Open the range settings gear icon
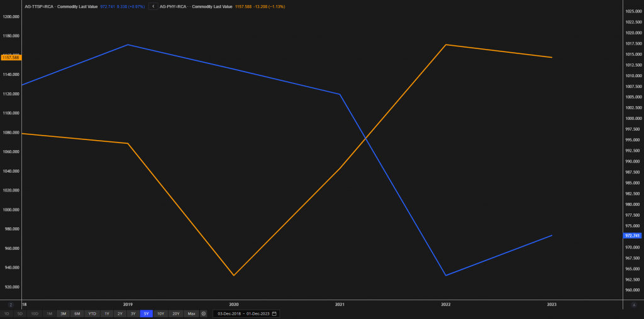 203,313
